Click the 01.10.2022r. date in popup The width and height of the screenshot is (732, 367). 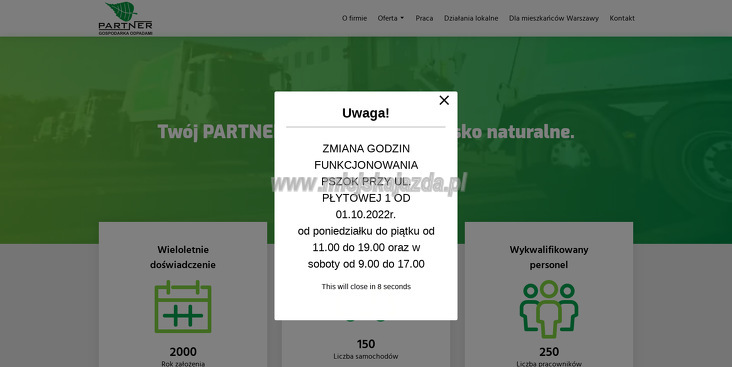366,214
